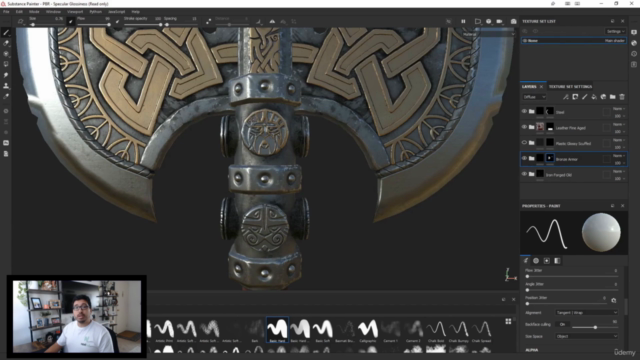The width and height of the screenshot is (640, 360).
Task: Select the Smudge tool in left toolbar
Action: [6, 75]
